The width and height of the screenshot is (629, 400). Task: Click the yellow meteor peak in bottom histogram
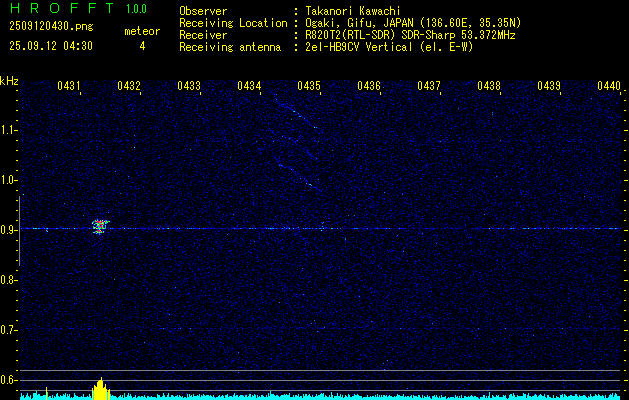click(101, 388)
